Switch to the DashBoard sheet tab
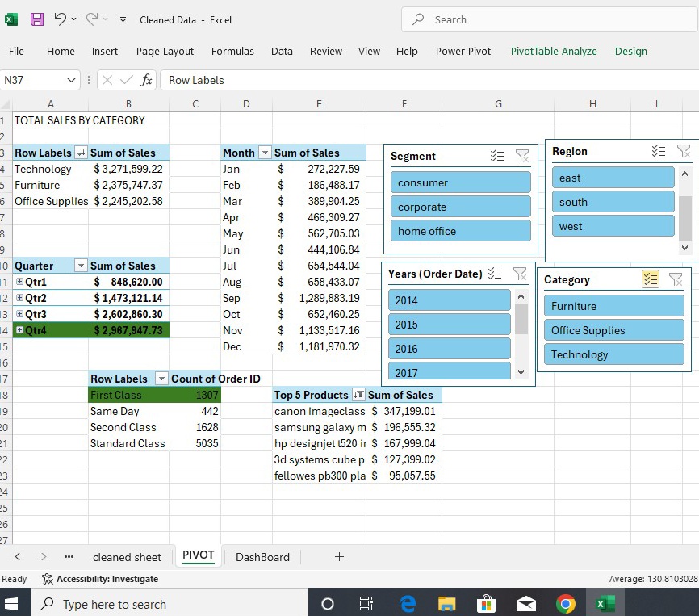699x616 pixels. [x=262, y=557]
